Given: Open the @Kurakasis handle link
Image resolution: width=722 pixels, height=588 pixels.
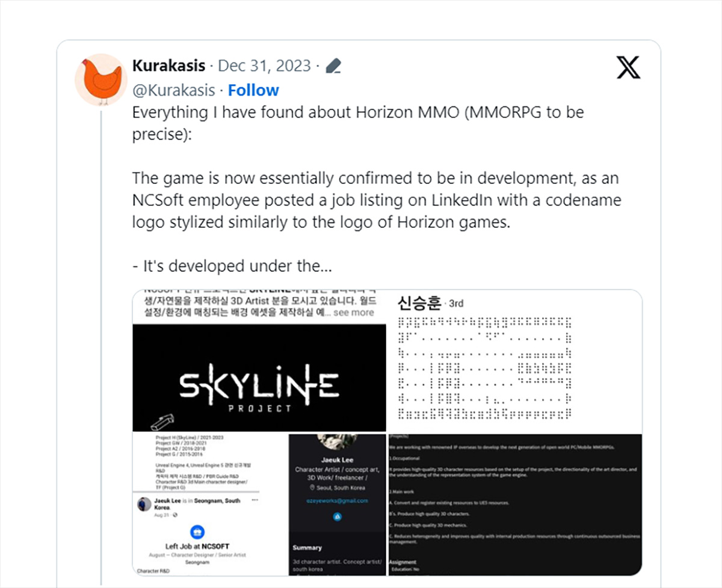Looking at the screenshot, I should coord(173,90).
